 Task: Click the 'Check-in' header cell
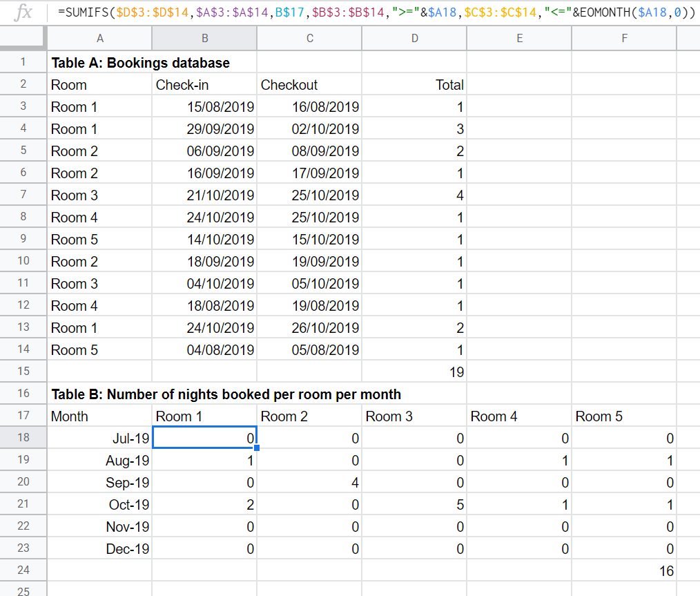(x=204, y=85)
